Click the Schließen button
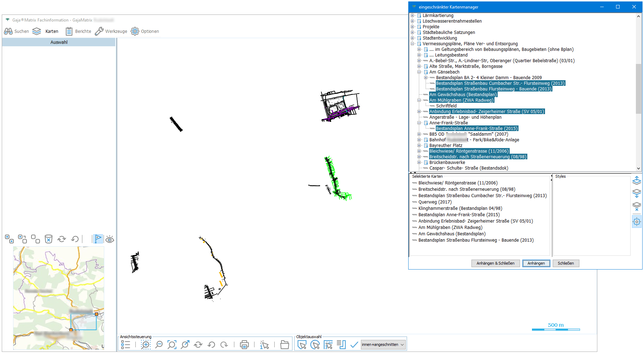This screenshot has width=644, height=354. (x=566, y=263)
